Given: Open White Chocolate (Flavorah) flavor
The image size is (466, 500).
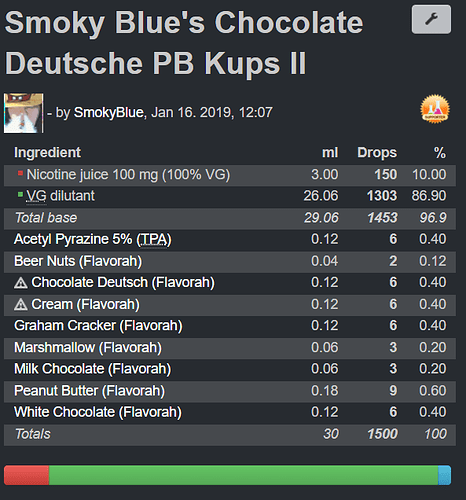Looking at the screenshot, I should point(98,412).
